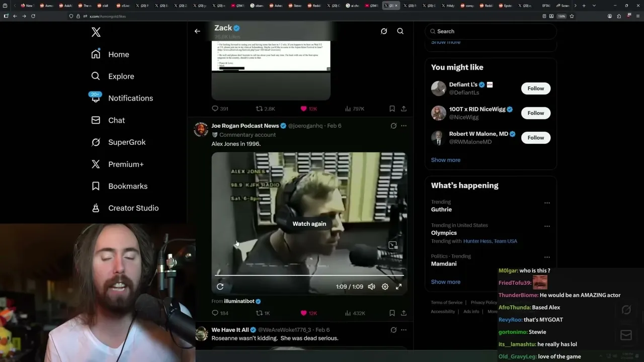Open the browser extensions puzzle icon
This screenshot has width=644, height=362.
[619, 16]
